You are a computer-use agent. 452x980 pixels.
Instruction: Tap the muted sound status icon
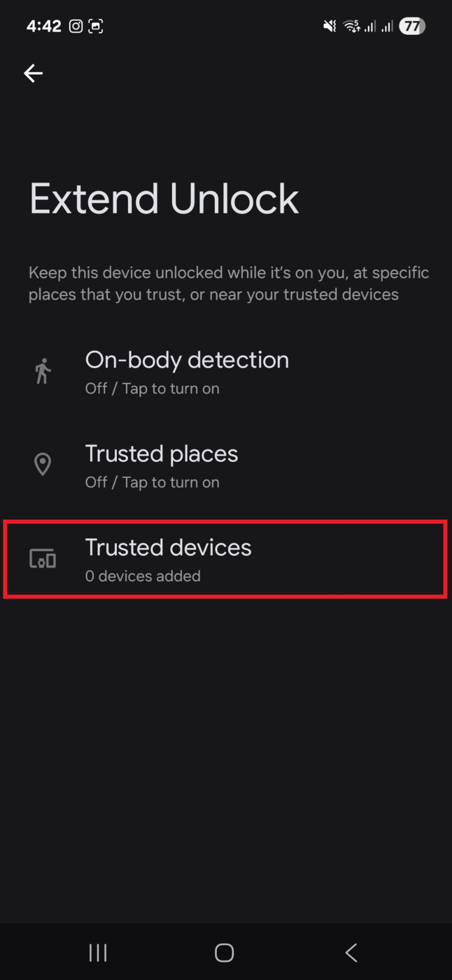click(x=330, y=26)
